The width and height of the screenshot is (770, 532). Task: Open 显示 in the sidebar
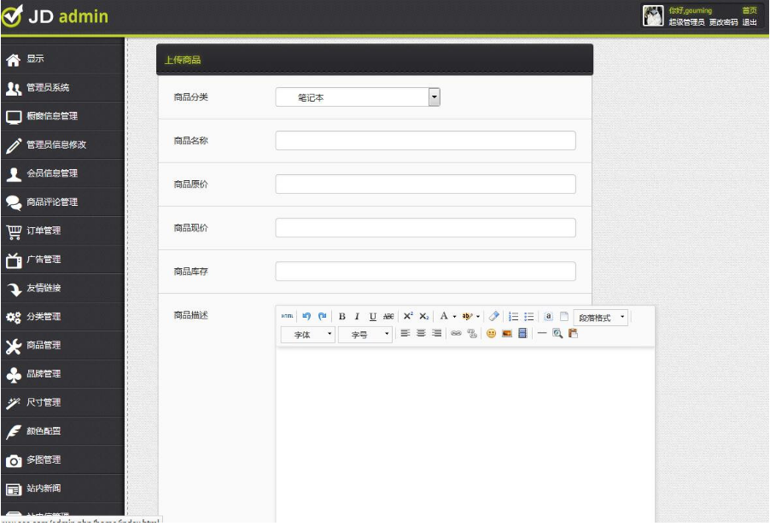pos(62,59)
